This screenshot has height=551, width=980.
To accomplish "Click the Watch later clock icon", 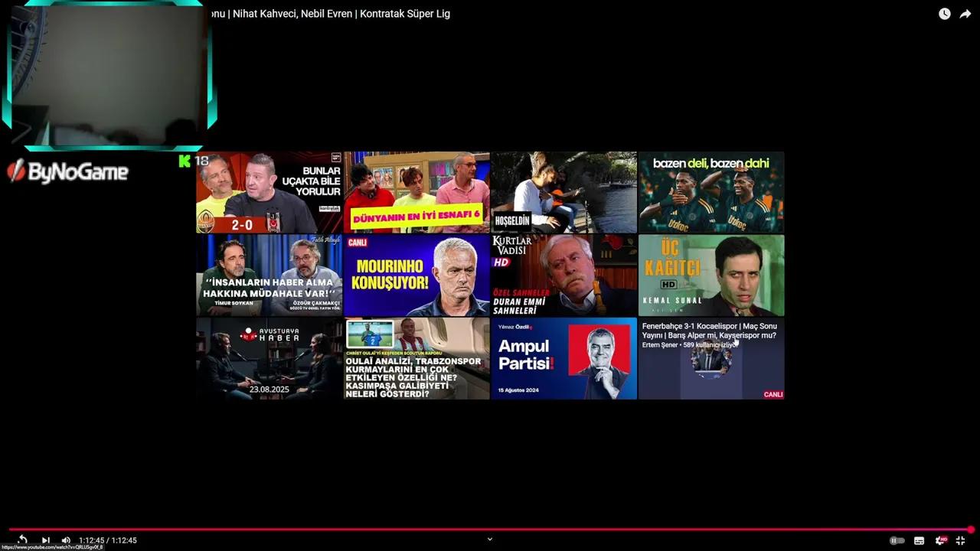I will tap(945, 14).
